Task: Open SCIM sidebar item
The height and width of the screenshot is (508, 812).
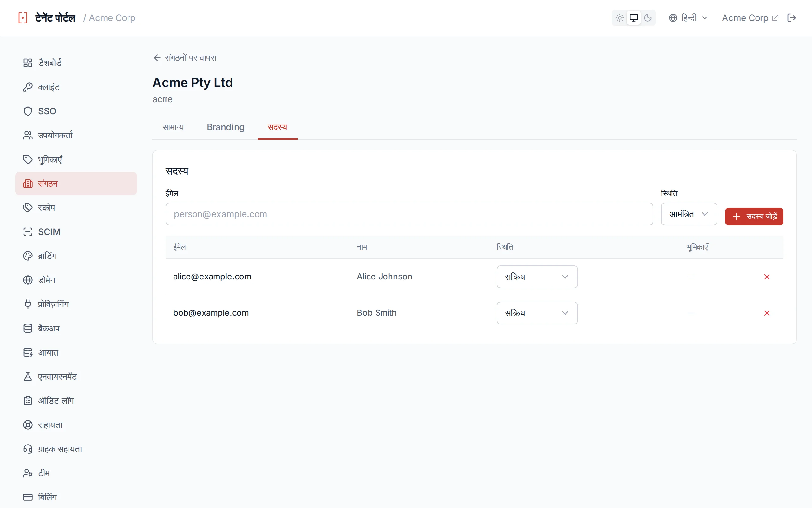Action: [76, 232]
